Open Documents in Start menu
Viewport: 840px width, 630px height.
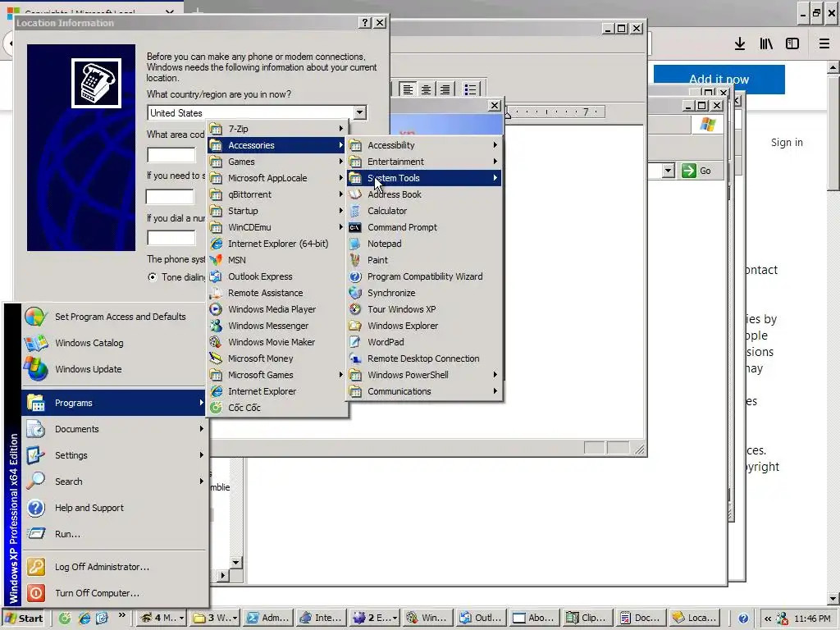pyautogui.click(x=114, y=429)
